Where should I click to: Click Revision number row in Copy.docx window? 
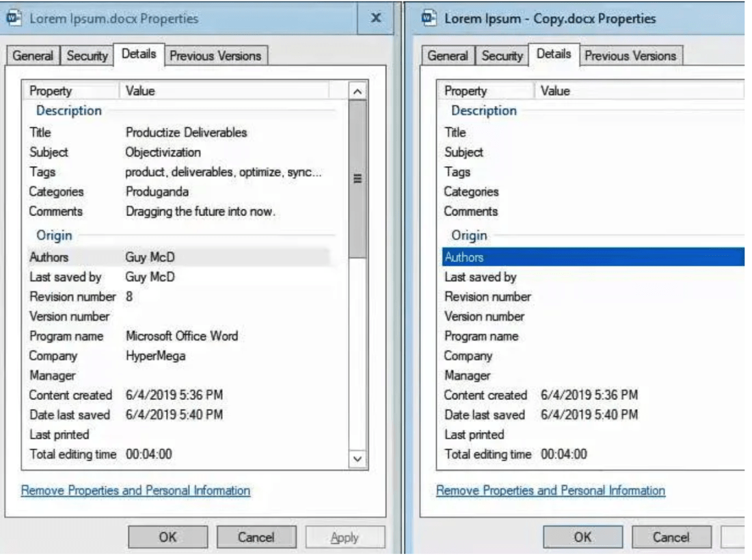click(593, 297)
